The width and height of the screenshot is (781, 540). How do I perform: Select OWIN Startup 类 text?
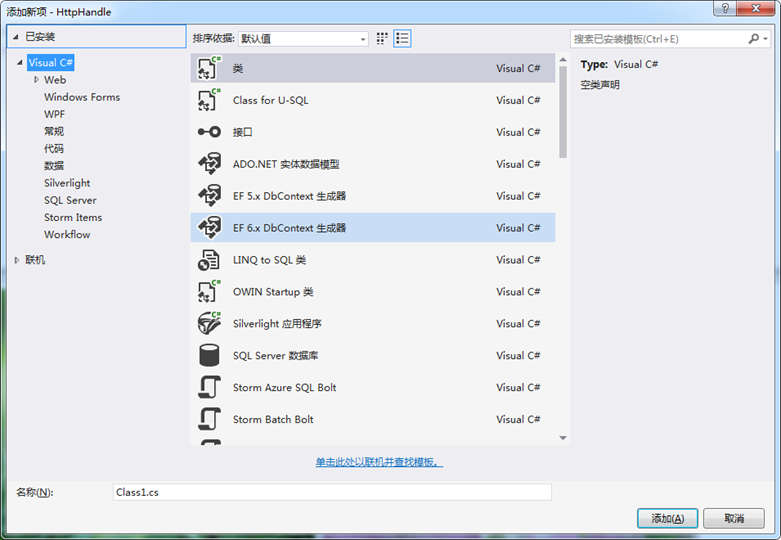(273, 291)
